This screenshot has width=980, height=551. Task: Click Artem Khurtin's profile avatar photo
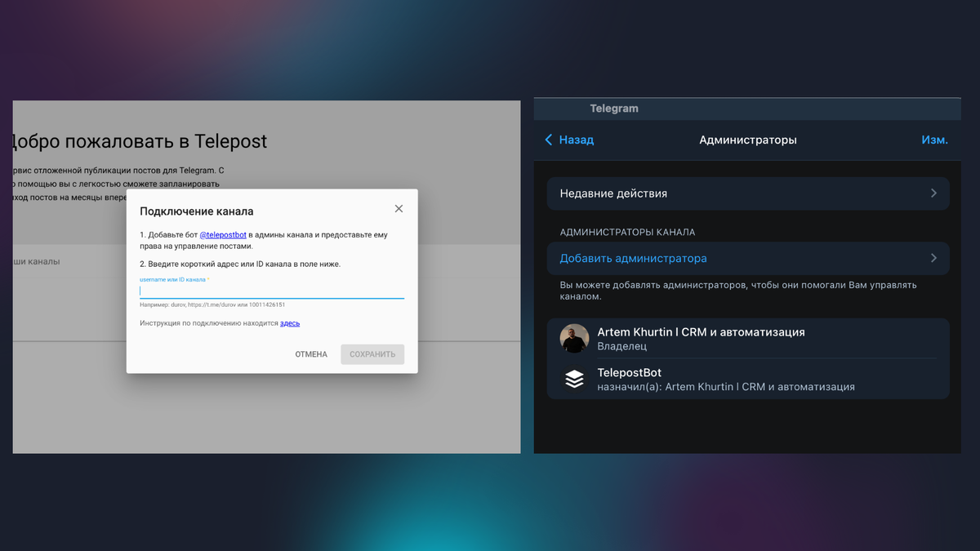coord(574,338)
